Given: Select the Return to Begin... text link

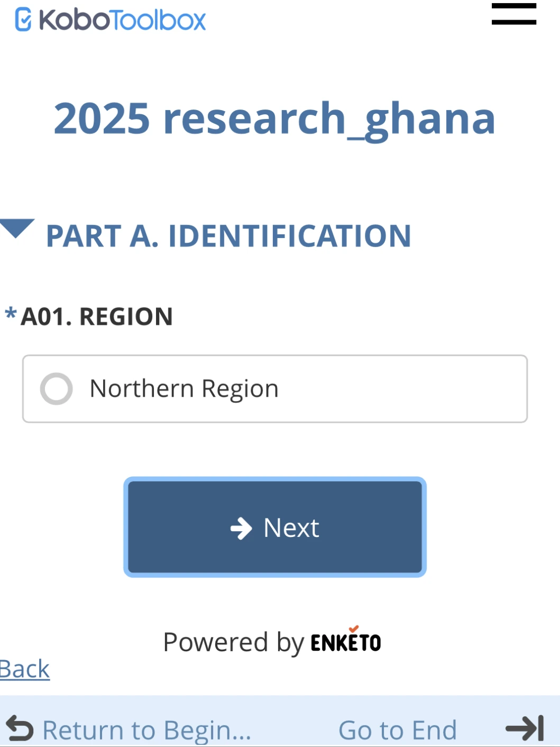Looking at the screenshot, I should (146, 730).
